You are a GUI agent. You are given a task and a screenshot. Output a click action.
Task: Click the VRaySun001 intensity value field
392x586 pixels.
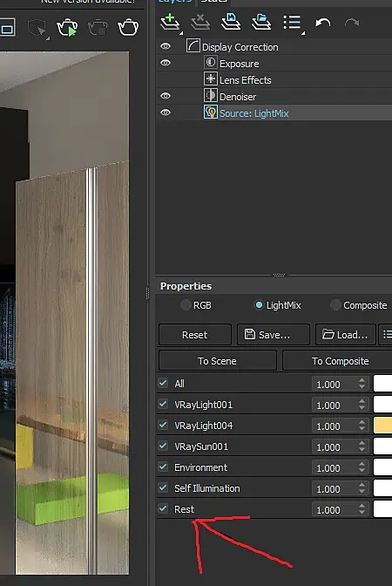[335, 446]
